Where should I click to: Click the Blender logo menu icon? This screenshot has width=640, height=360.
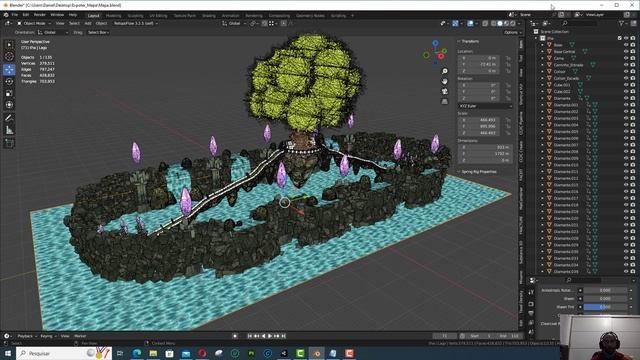[6, 15]
